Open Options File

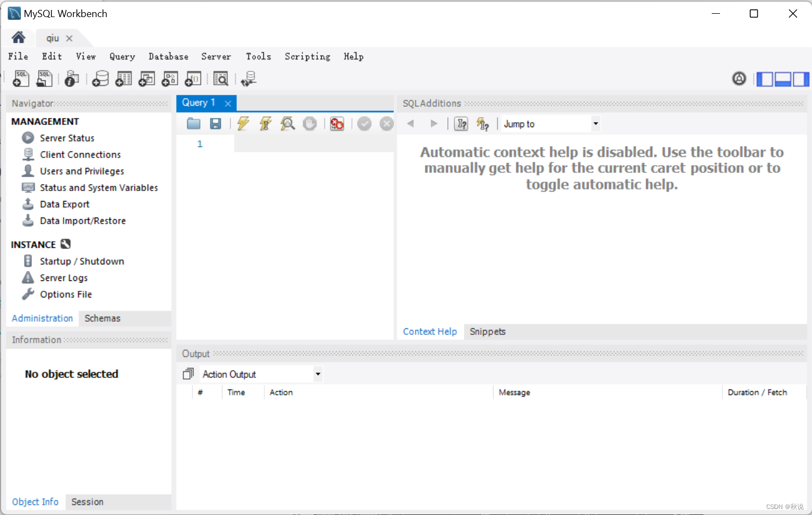66,294
